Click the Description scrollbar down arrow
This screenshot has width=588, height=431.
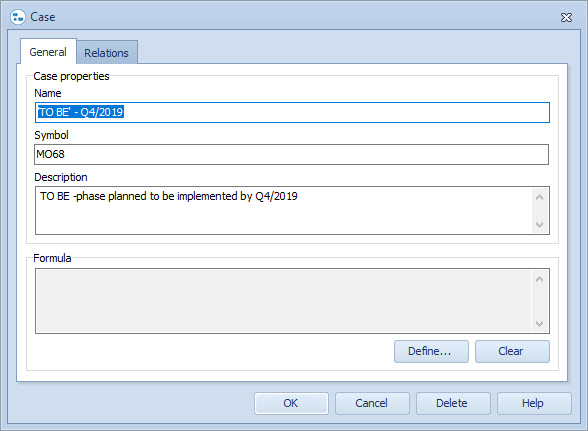540,225
